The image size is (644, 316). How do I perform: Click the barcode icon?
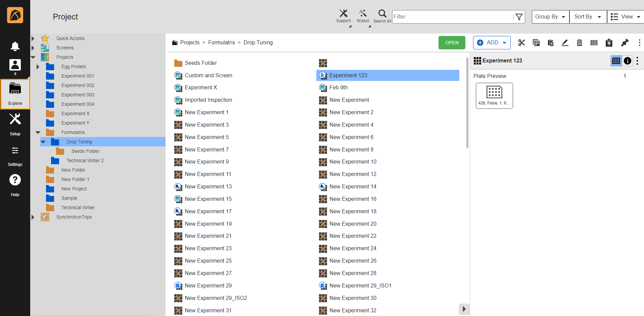tap(594, 43)
